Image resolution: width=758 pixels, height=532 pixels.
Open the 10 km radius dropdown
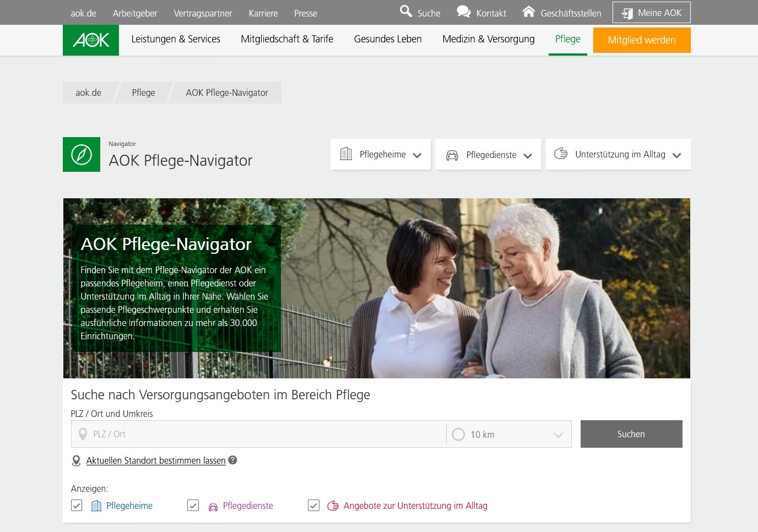click(509, 435)
